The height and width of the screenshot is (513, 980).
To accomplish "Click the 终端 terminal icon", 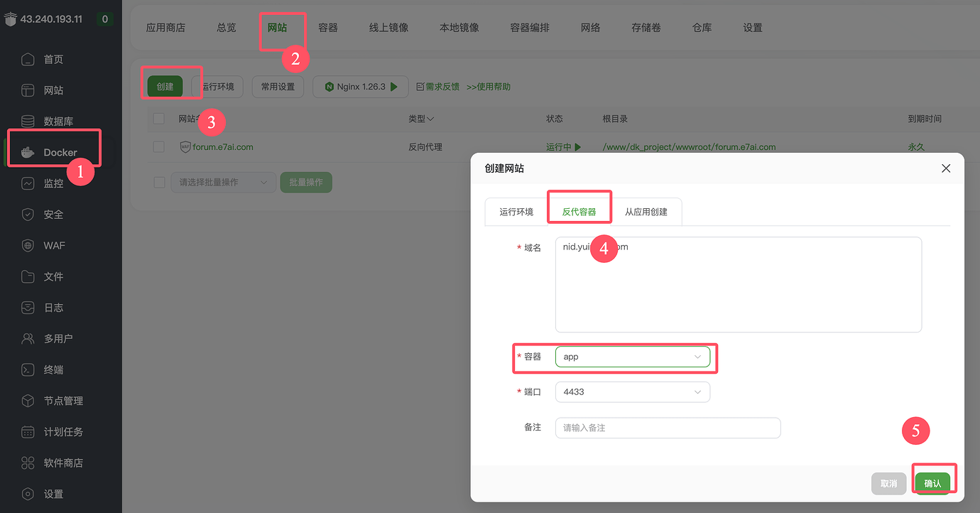I will pos(28,369).
